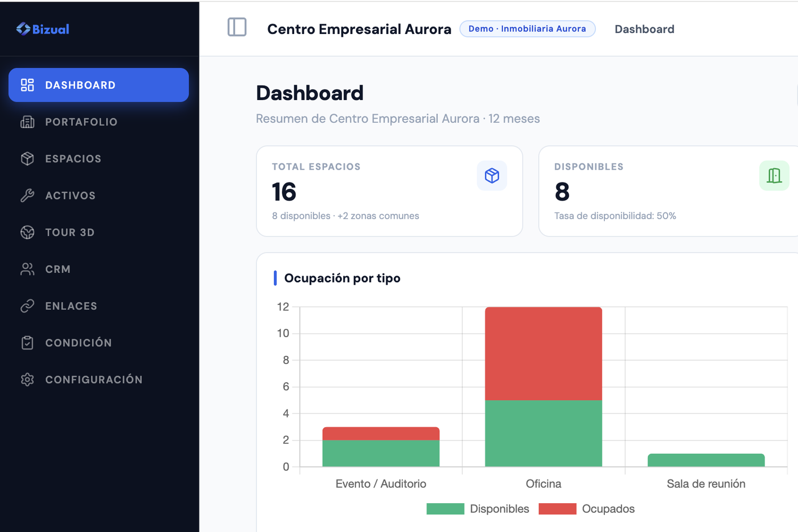
Task: Click the Portafolio building icon
Action: click(27, 122)
